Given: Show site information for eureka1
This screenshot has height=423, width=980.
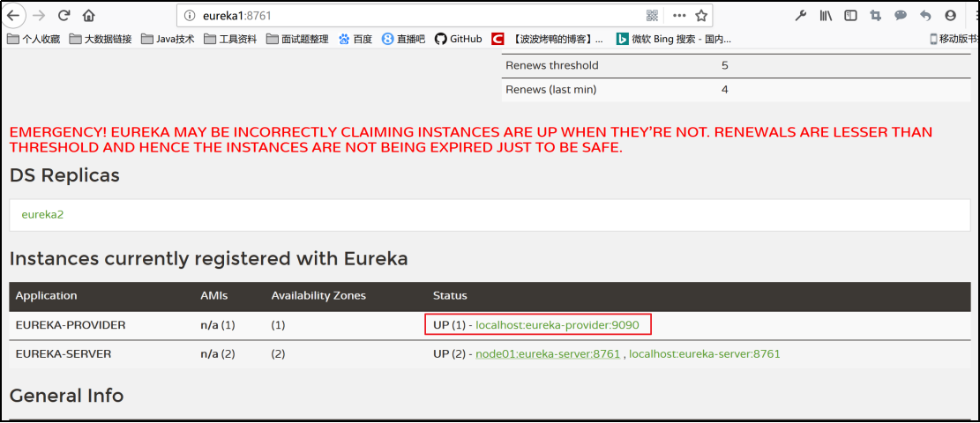Looking at the screenshot, I should [x=191, y=16].
